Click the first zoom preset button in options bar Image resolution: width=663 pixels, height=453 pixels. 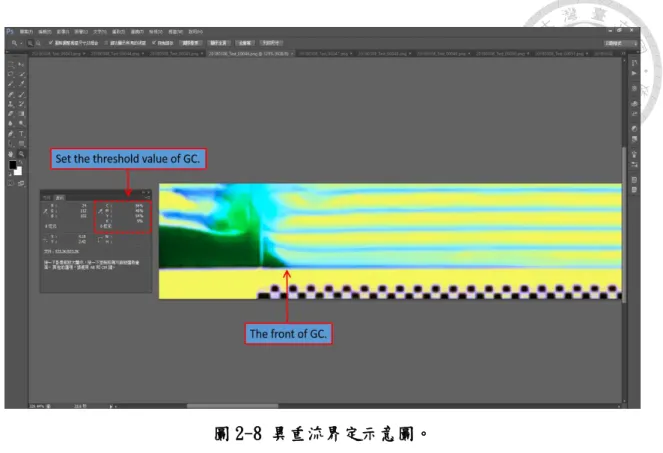tap(191, 43)
